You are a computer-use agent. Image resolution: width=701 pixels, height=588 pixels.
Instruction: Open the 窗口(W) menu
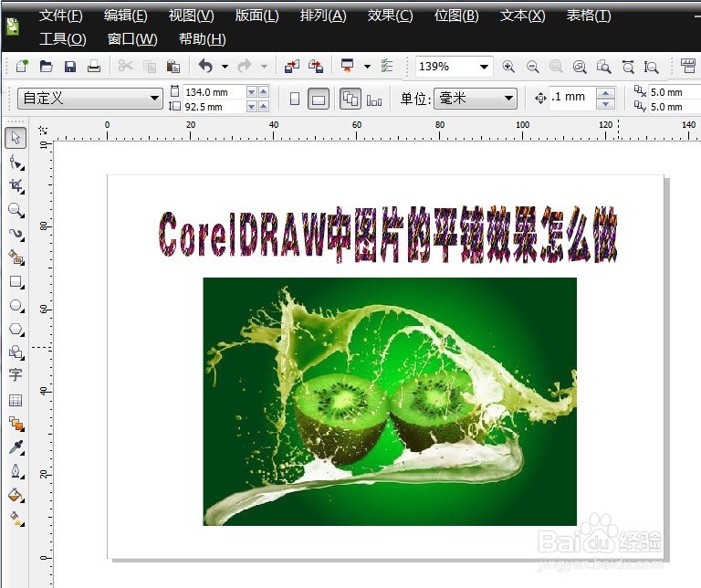point(132,39)
